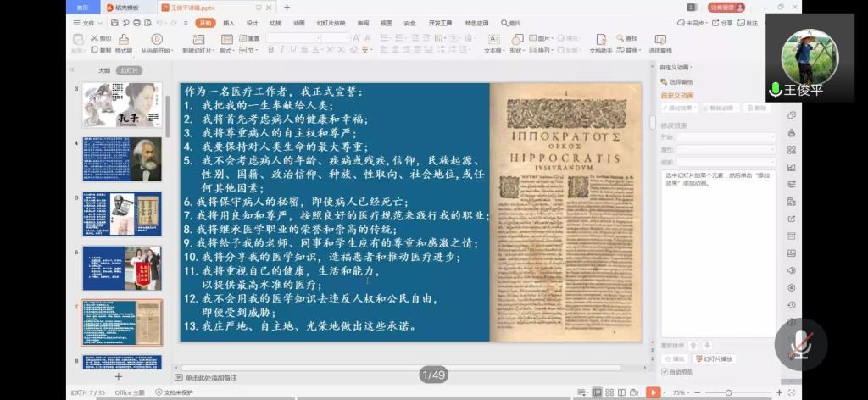Viewport: 868px width, 400px height.
Task: Open the font size combo box
Action: click(336, 38)
